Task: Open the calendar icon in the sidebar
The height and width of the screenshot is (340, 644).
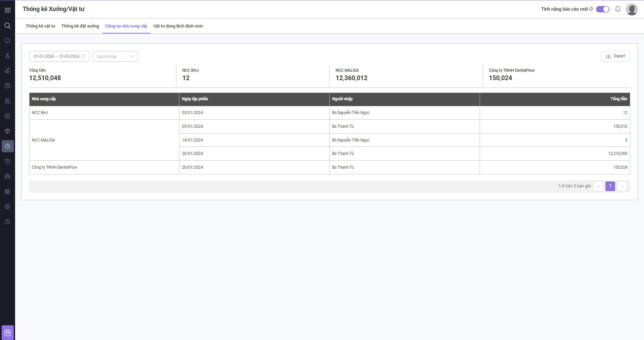Action: [x=7, y=86]
